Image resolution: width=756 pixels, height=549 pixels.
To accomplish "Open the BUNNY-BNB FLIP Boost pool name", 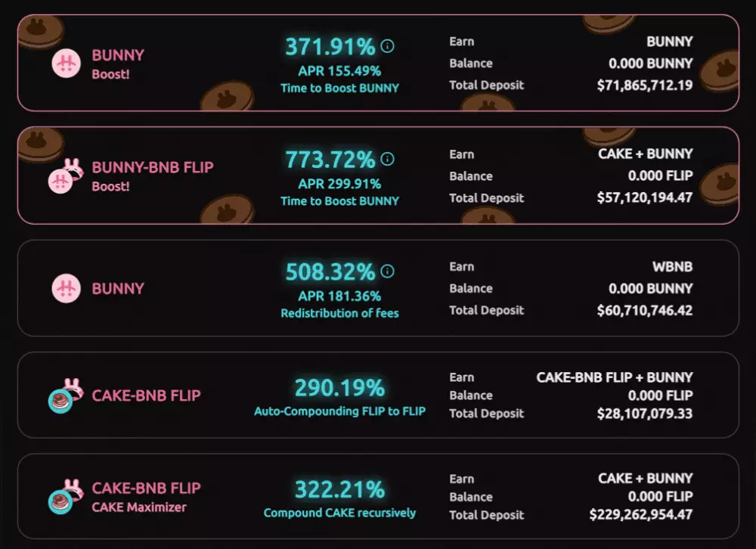I will point(153,167).
